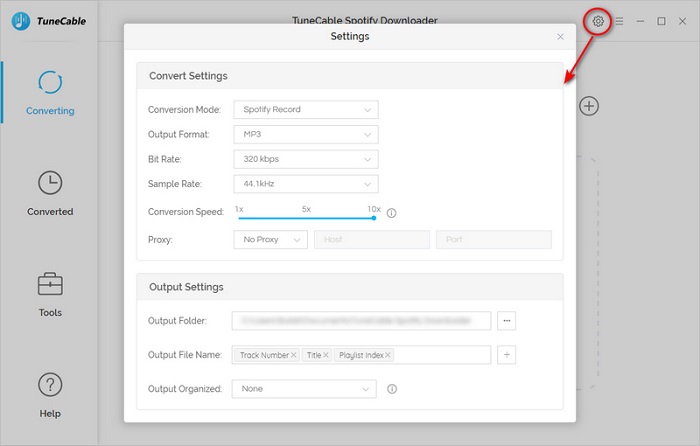Open the Converting section in sidebar
This screenshot has width=700, height=446.
click(50, 93)
